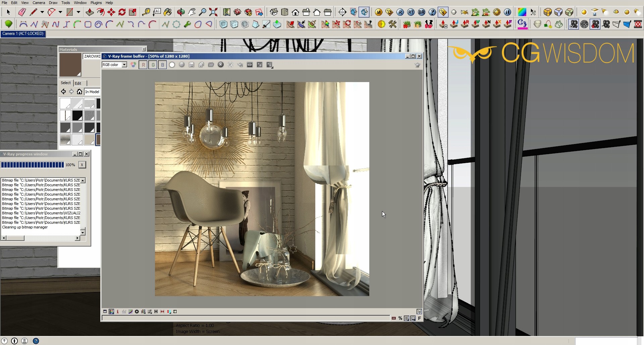The height and width of the screenshot is (345, 644).
Task: Click the Camera 1 scene tab
Action: [x=23, y=34]
